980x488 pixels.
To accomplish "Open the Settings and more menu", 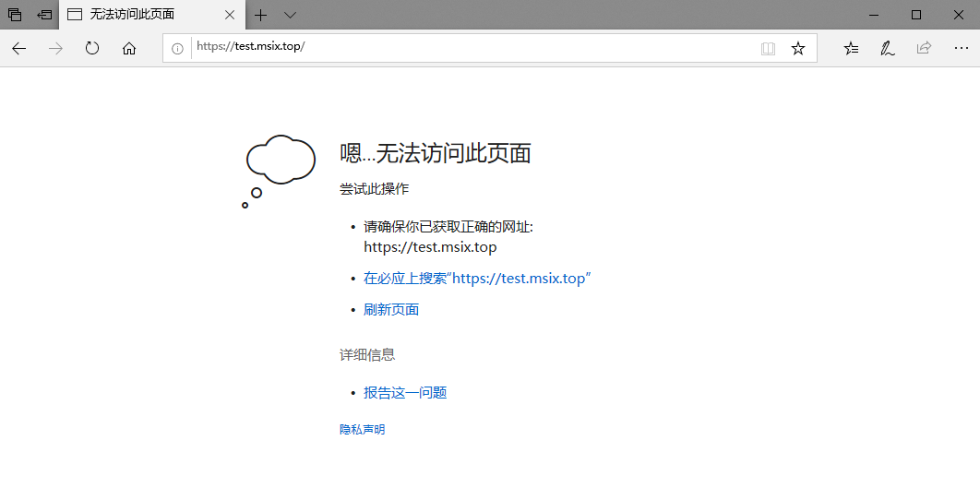I will tap(962, 48).
